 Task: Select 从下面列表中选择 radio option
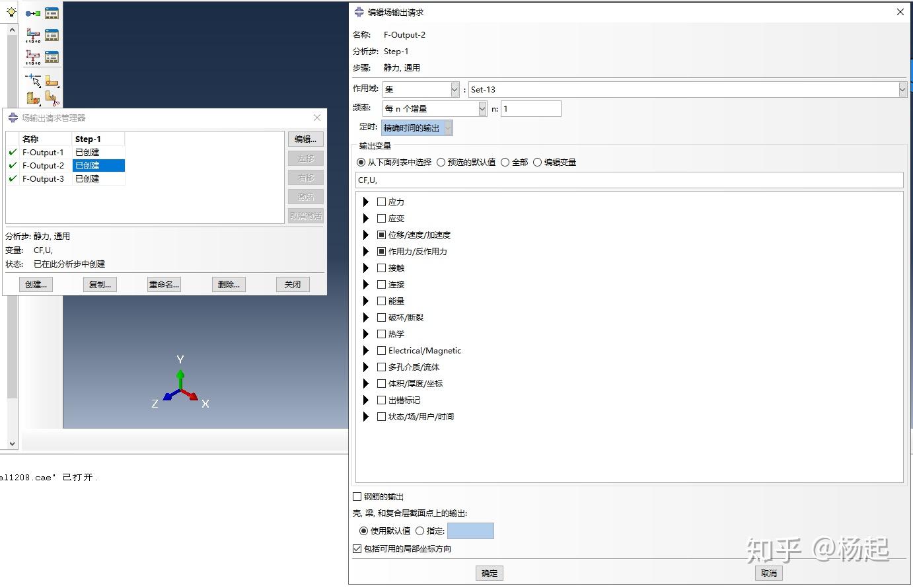click(361, 162)
